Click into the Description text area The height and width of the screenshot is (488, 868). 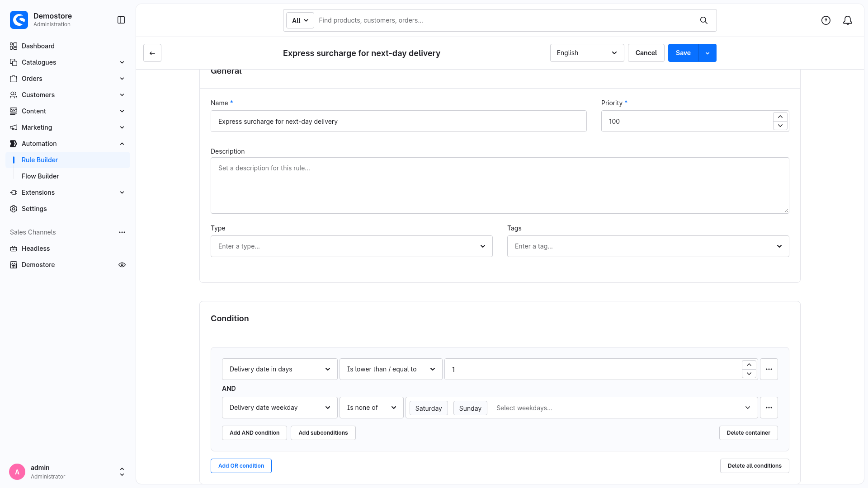point(500,185)
